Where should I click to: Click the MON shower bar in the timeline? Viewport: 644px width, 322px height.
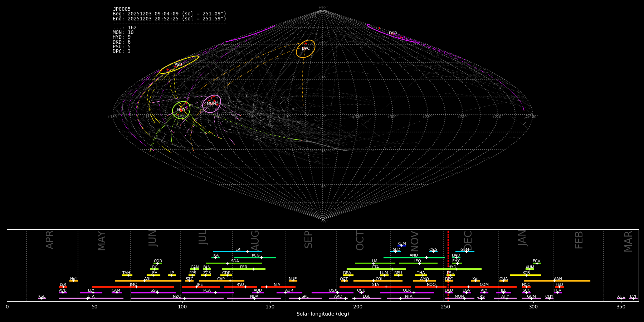click(x=460, y=298)
